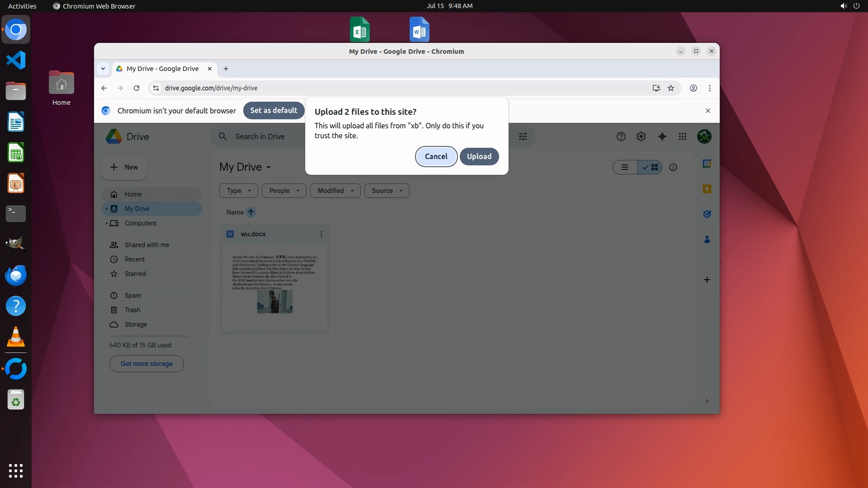Switch to grid layout view
Image resolution: width=868 pixels, height=488 pixels.
pyautogui.click(x=651, y=167)
